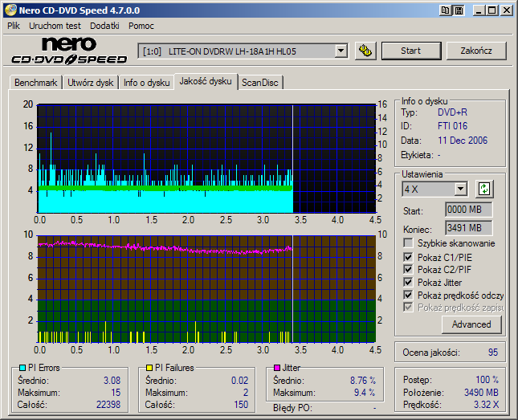Image resolution: width=518 pixels, height=420 pixels.
Task: Click the Zakończ button
Action: tap(476, 51)
